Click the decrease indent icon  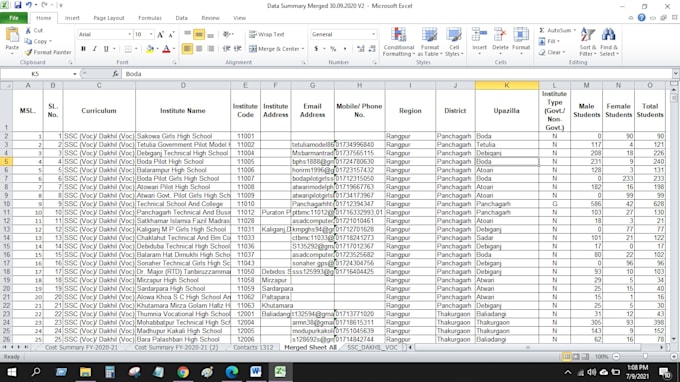point(226,49)
